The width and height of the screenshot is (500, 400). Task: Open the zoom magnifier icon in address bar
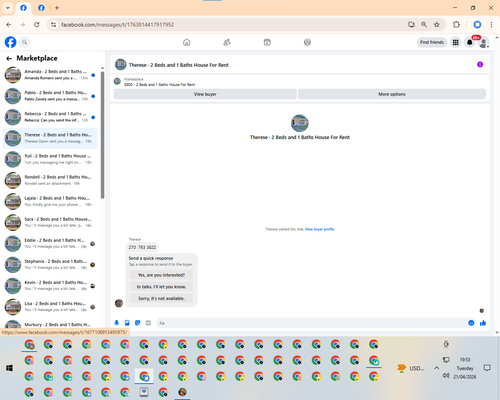tap(424, 24)
